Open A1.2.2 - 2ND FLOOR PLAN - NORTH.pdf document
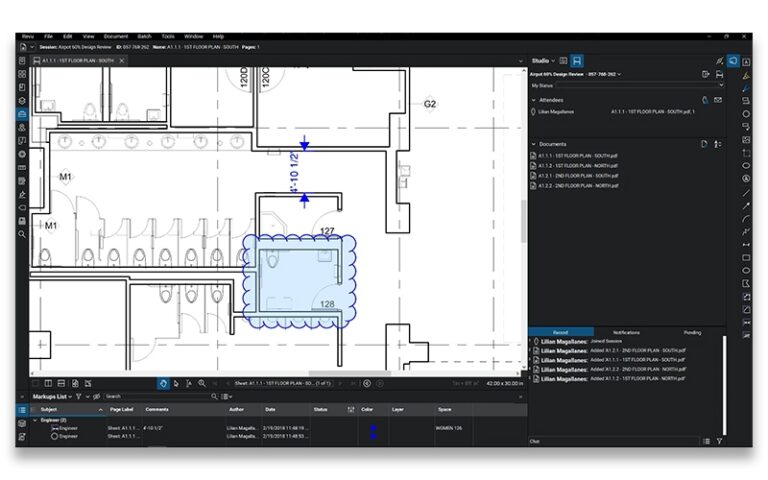Viewport: 768px width, 480px height. (x=578, y=186)
